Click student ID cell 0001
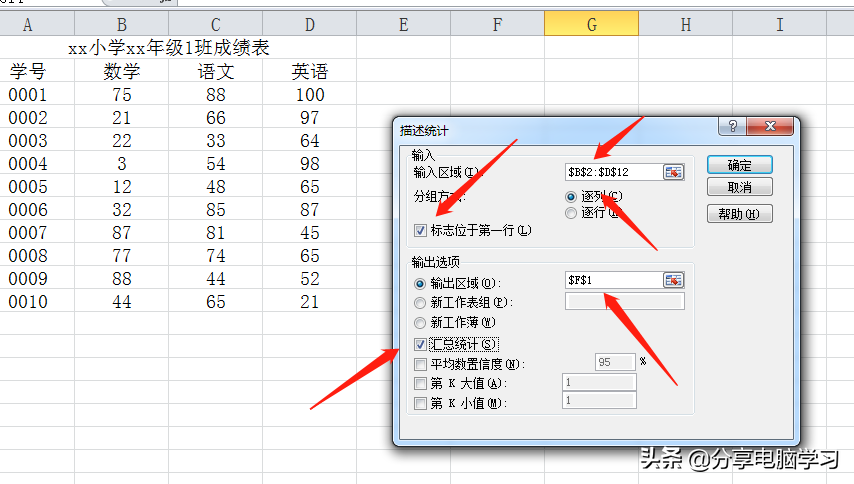 coord(28,95)
